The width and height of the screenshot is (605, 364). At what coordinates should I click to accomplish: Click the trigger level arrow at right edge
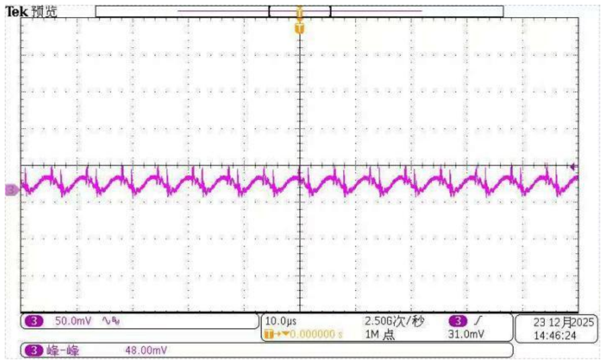(573, 167)
